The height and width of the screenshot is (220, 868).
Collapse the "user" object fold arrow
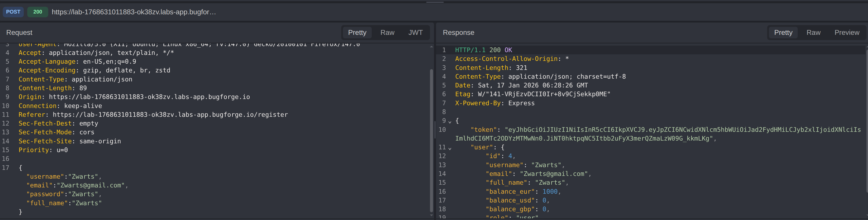click(450, 148)
